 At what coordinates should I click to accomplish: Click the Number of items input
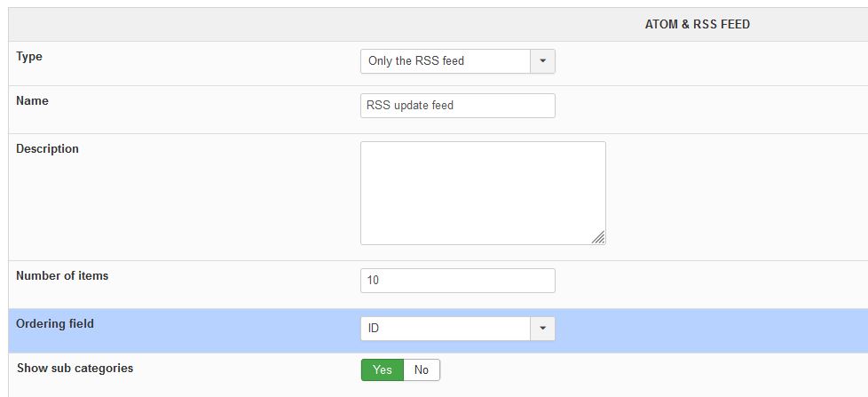click(x=457, y=281)
